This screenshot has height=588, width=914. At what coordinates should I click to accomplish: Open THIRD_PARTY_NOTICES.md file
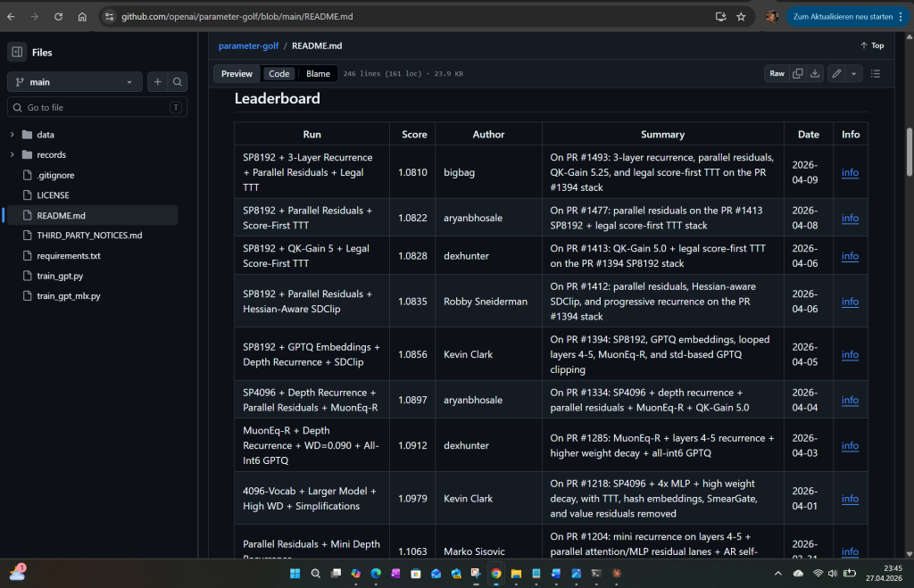pyautogui.click(x=89, y=236)
